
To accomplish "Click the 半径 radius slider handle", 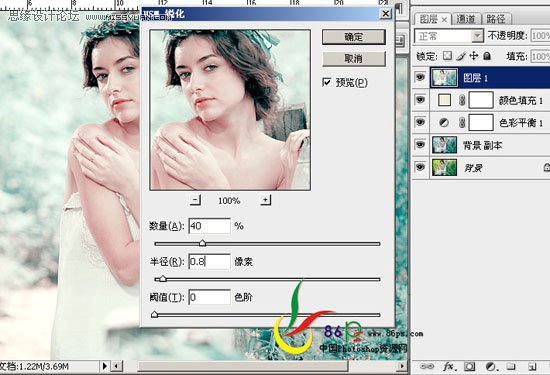I will point(162,279).
